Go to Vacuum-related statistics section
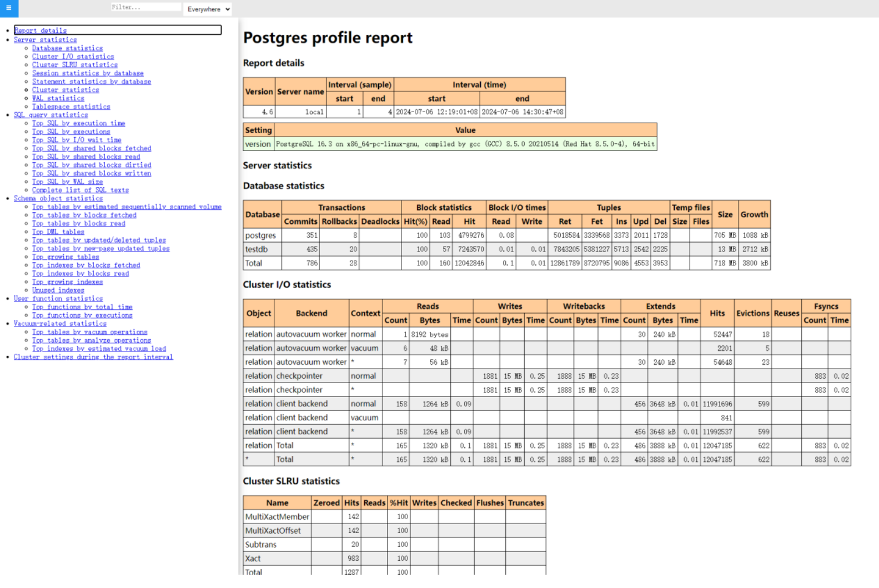The width and height of the screenshot is (879, 588). pos(60,323)
